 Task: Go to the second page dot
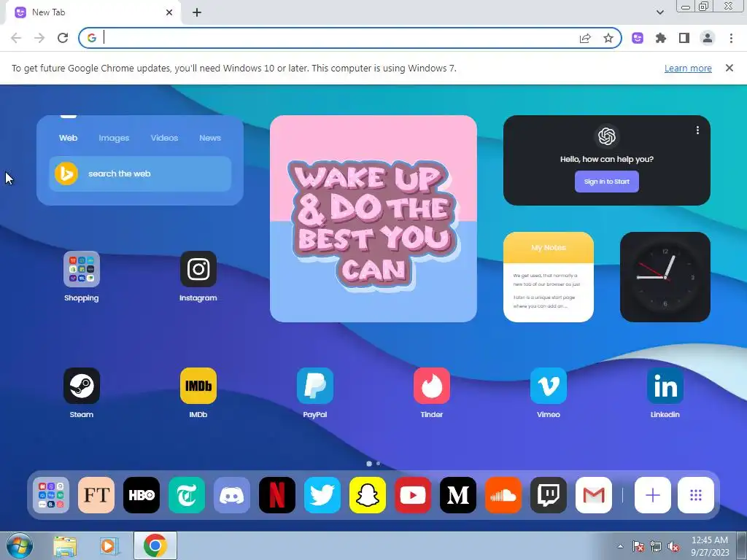(x=379, y=463)
